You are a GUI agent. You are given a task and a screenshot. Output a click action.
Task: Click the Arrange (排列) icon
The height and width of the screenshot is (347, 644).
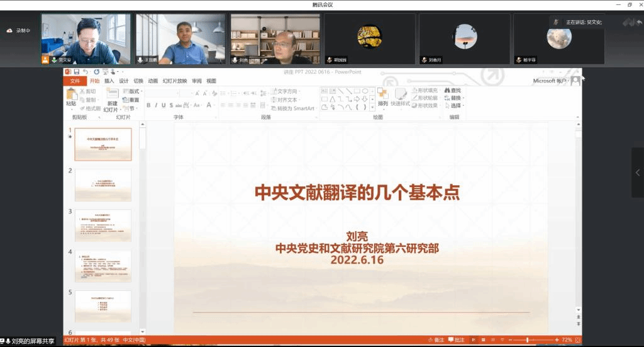(x=382, y=97)
